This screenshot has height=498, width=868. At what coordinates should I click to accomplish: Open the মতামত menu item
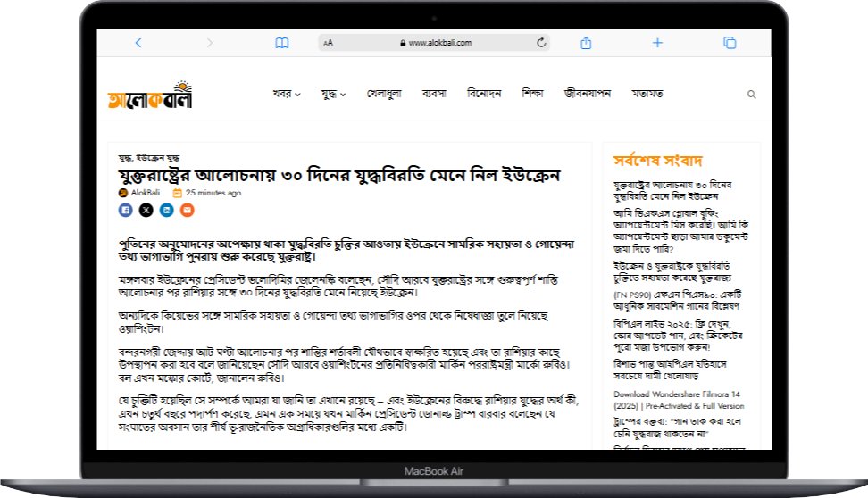tap(647, 94)
